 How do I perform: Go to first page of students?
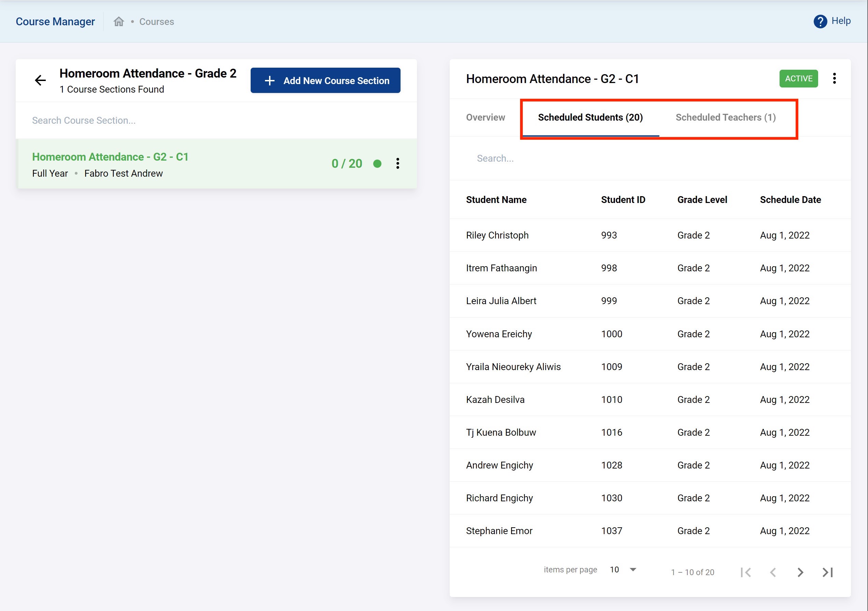tap(745, 572)
